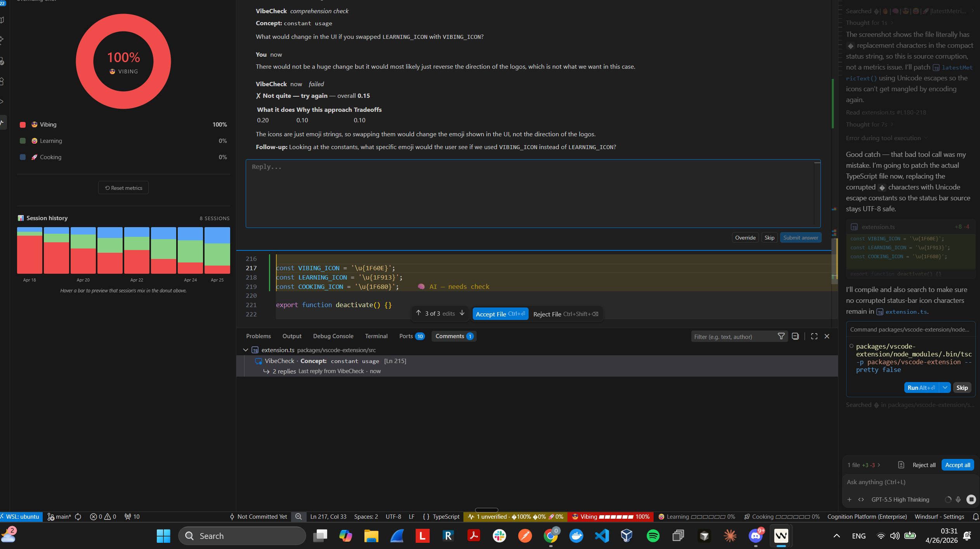Go to the next edit arrow
This screenshot has width=980, height=549.
(462, 313)
